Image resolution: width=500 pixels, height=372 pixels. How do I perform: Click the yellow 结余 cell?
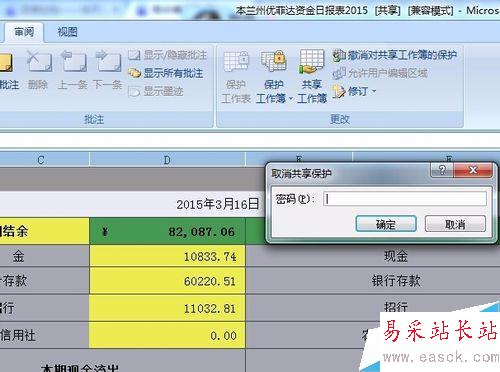[44, 231]
